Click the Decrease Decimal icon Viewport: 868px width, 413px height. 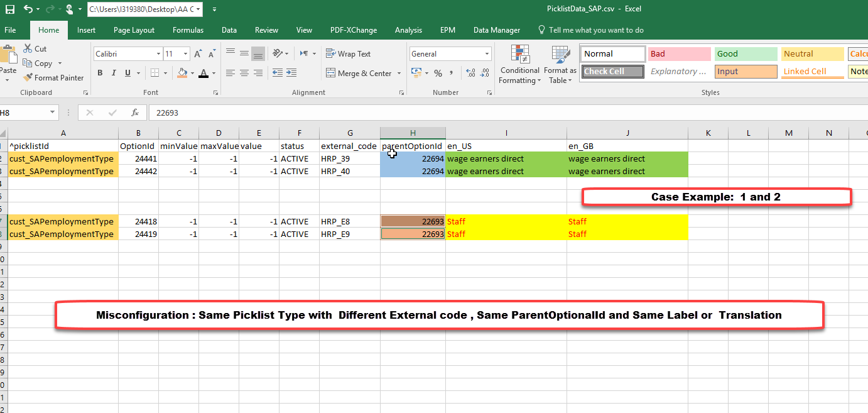tap(484, 73)
